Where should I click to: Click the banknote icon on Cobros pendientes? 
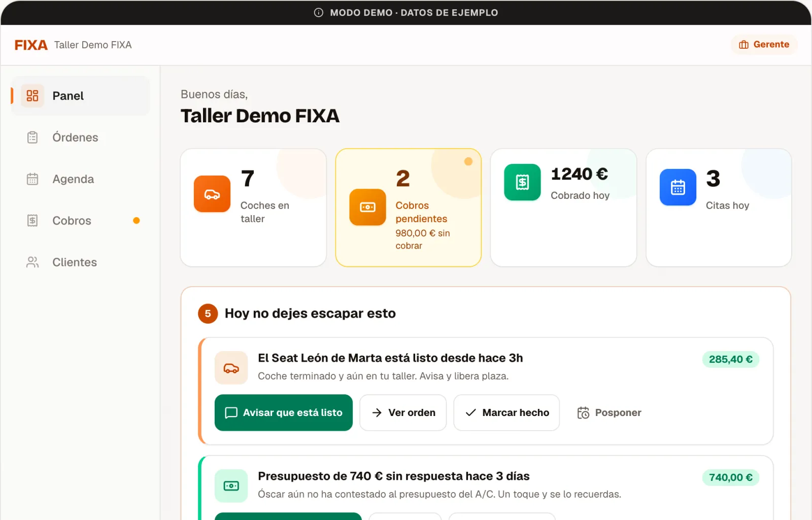click(x=367, y=207)
